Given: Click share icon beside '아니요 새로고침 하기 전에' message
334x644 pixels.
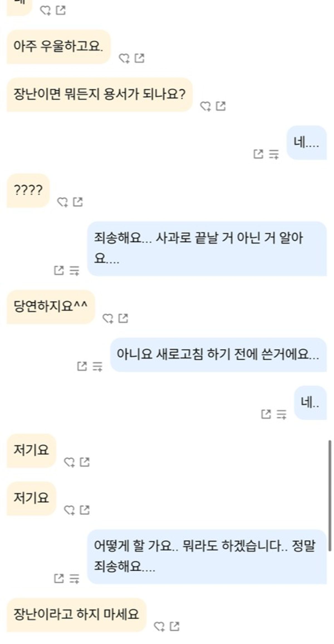Looking at the screenshot, I should click(82, 366).
